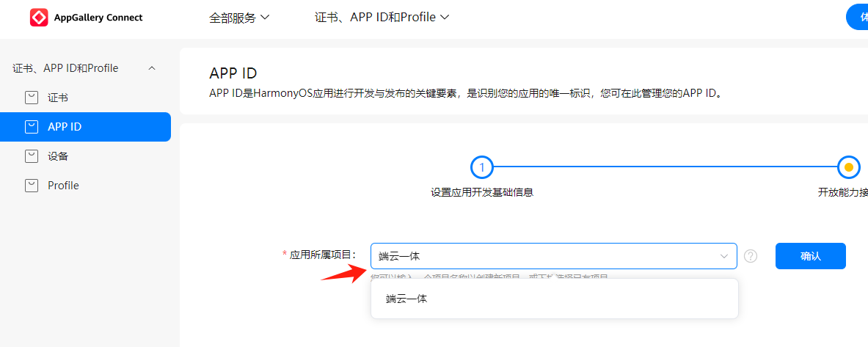Click the AppGallery Connect logo icon

coord(40,18)
